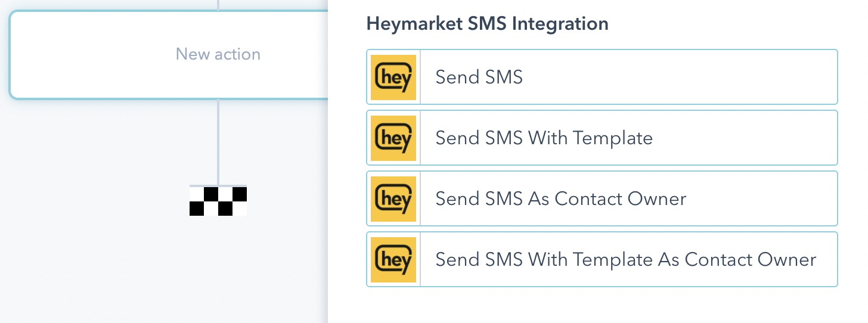Choose the "Send SMS With Template" label
This screenshot has height=323, width=868.
point(544,138)
